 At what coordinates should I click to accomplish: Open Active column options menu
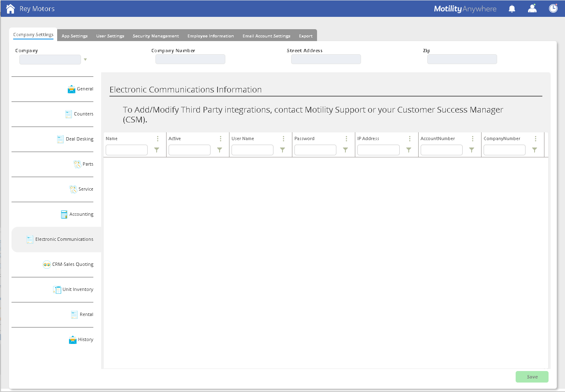[x=220, y=139]
